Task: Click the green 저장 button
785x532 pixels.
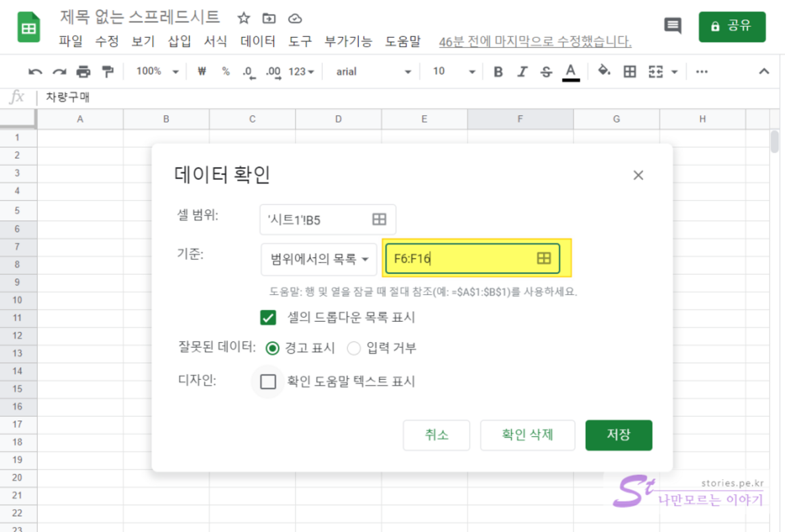Action: tap(618, 435)
